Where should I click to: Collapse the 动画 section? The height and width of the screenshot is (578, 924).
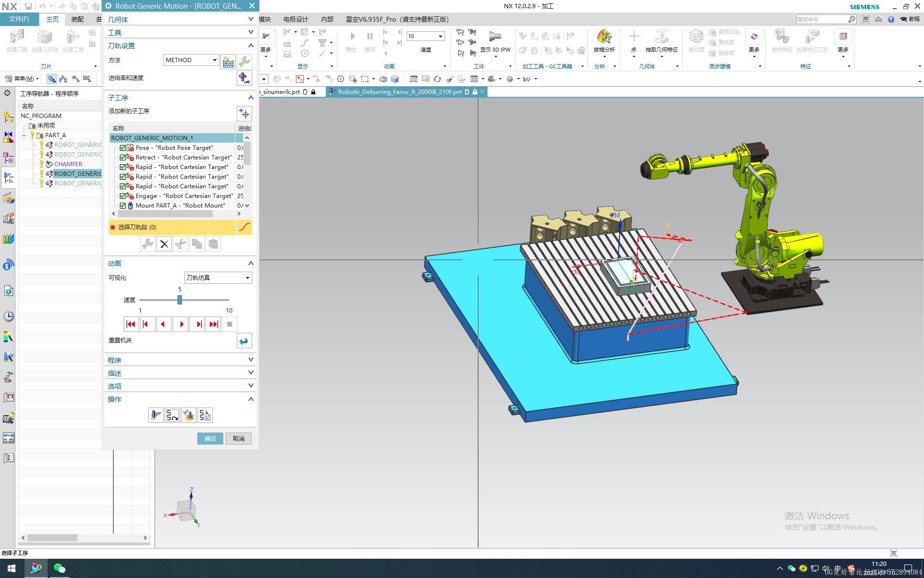coord(180,263)
